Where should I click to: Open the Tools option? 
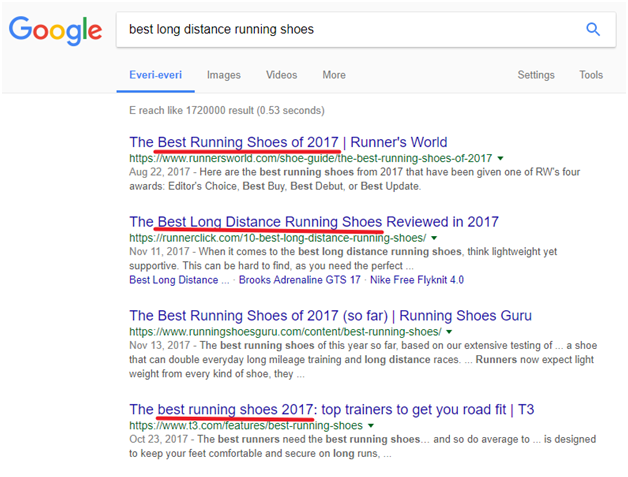click(591, 75)
